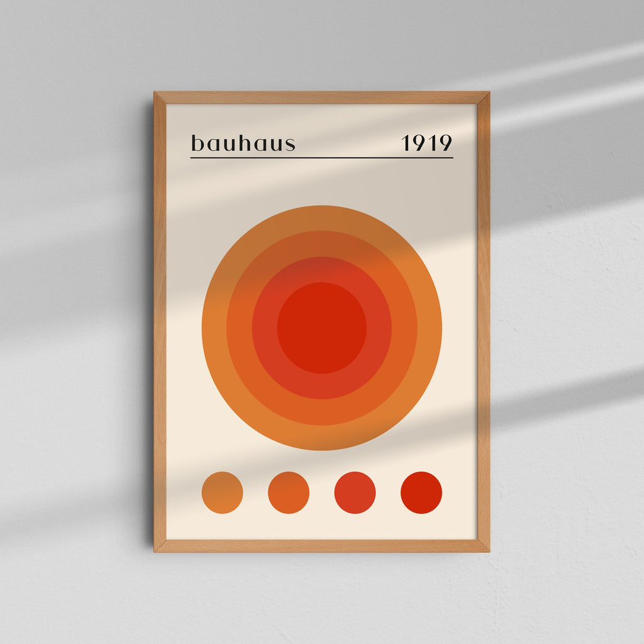
Task: Click the third small red dot
Action: 355,494
